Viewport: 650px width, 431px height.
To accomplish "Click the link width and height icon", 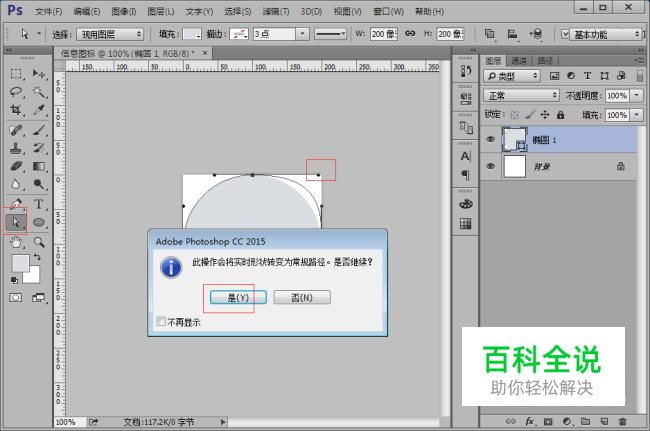I will (410, 34).
